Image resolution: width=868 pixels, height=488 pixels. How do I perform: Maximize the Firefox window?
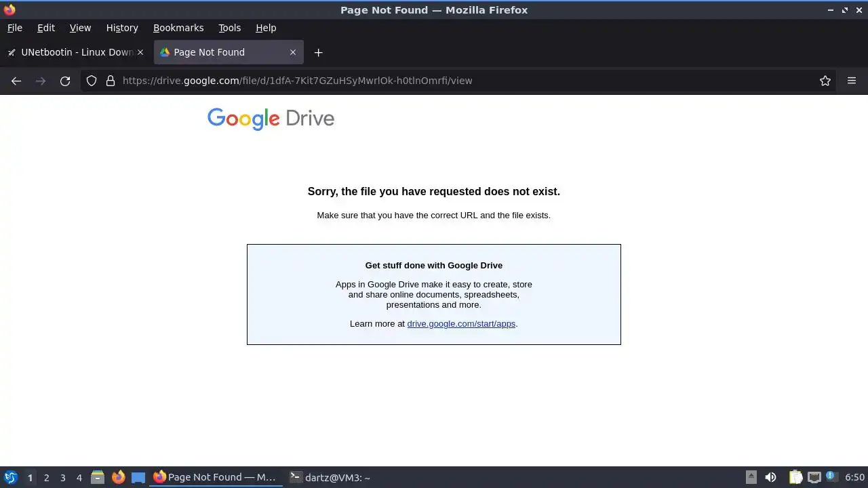click(845, 10)
